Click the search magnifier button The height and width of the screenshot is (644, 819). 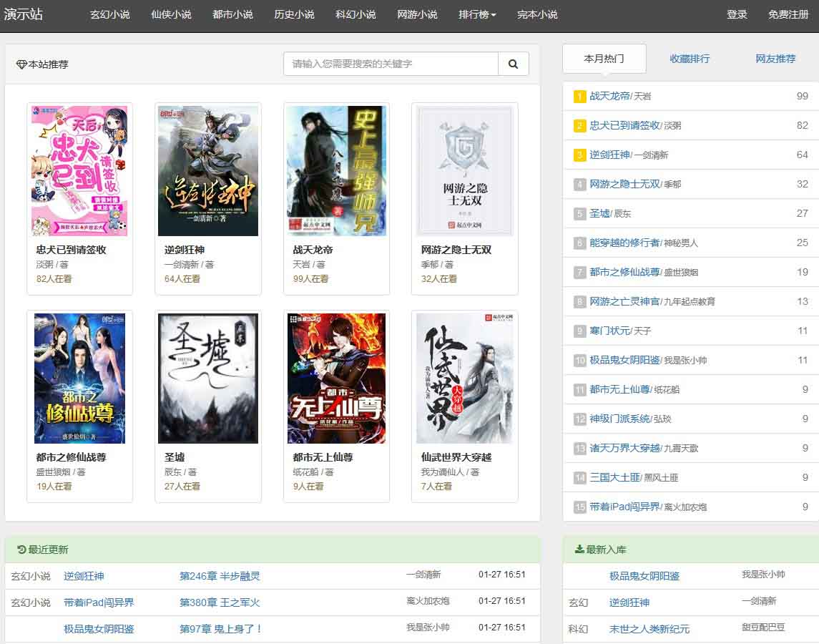(513, 64)
